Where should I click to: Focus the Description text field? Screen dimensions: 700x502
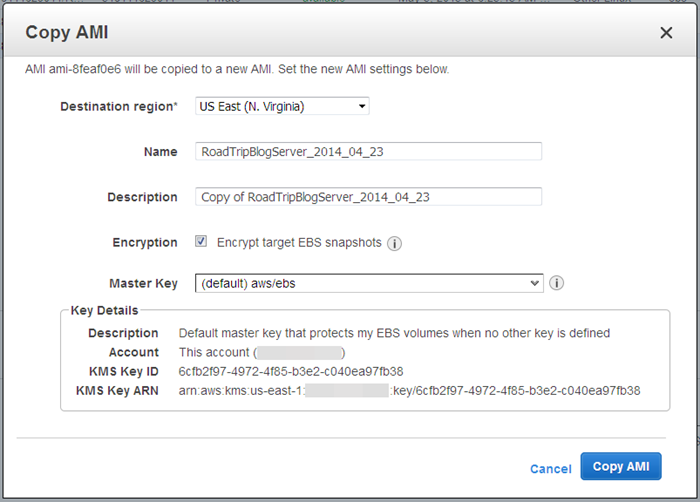(368, 197)
